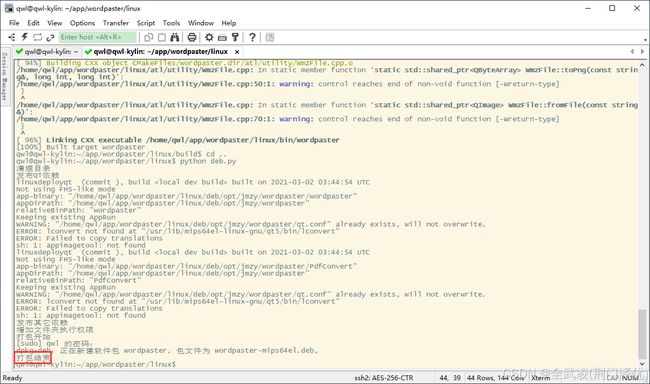Click the public key assistant key icon

pyautogui.click(x=235, y=37)
